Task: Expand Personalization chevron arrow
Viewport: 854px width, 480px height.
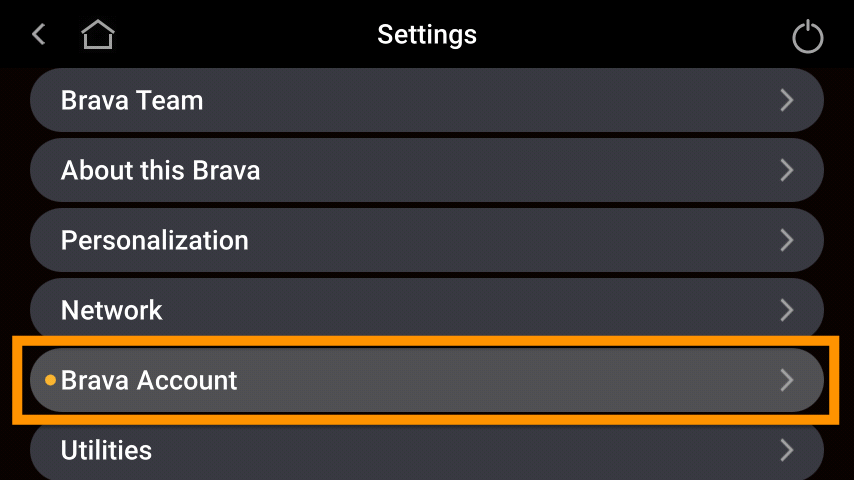Action: coord(786,240)
